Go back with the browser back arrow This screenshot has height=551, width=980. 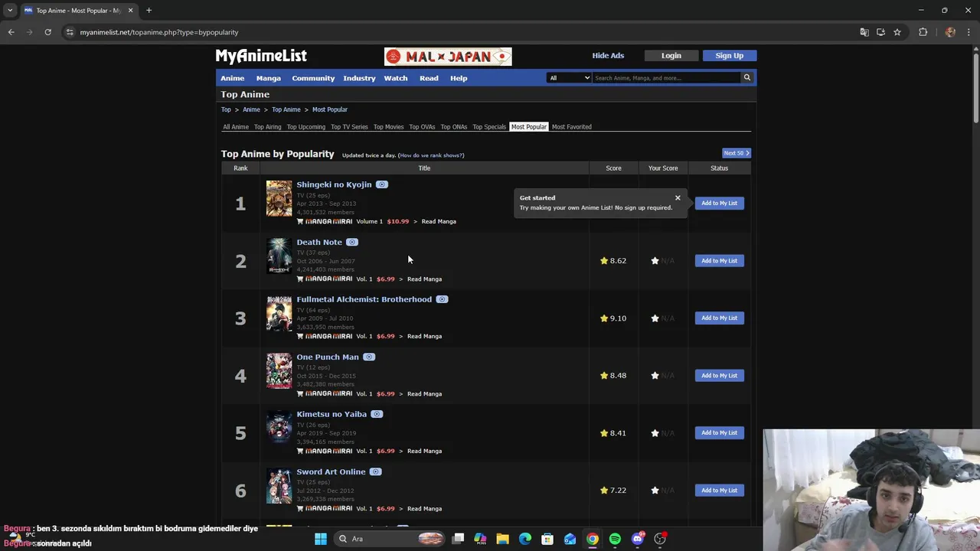(x=11, y=32)
